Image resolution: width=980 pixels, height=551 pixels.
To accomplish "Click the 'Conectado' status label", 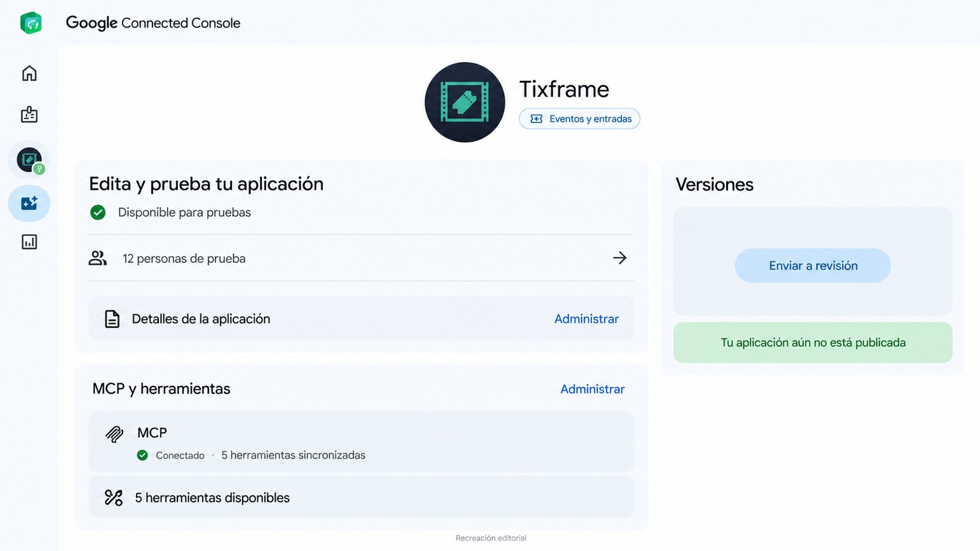I will (x=180, y=455).
